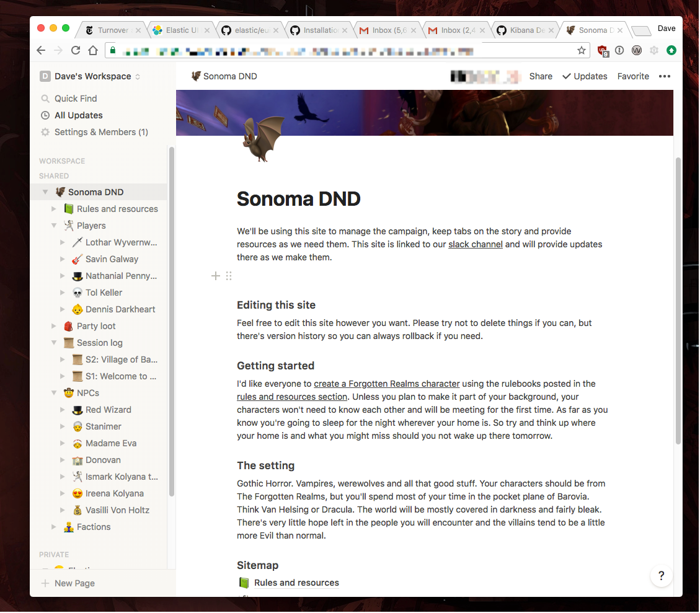Viewport: 700px width, 613px height.
Task: Open the Updates menu in the top bar
Action: [x=585, y=76]
